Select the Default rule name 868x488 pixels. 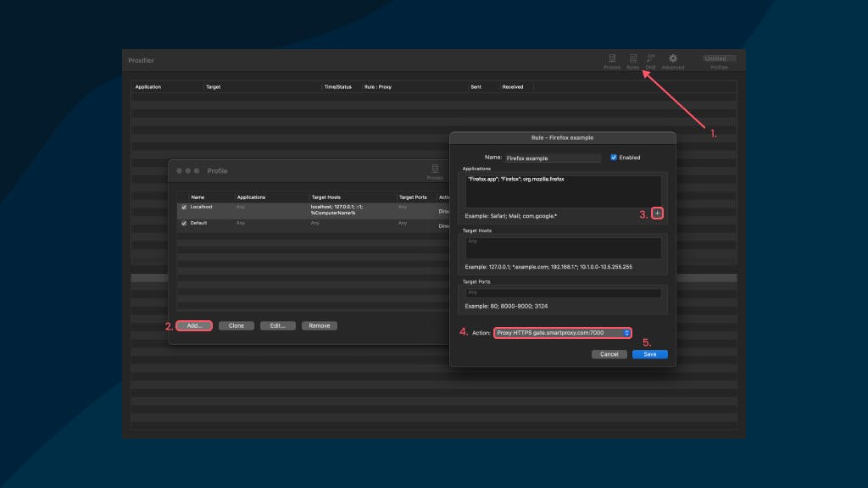coord(198,223)
